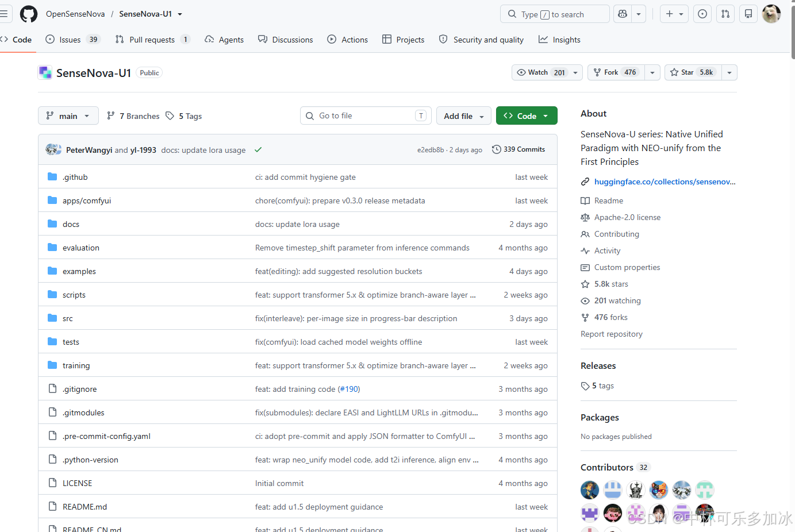Open the Readme link in About
The height and width of the screenshot is (532, 795).
pyautogui.click(x=609, y=201)
